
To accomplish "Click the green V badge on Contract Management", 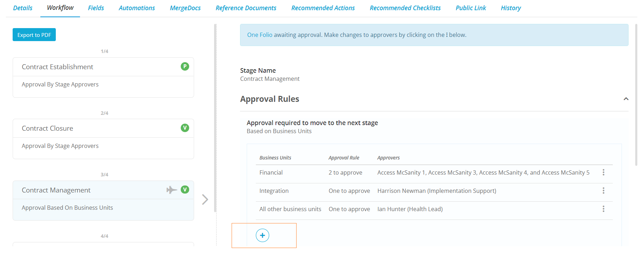I will coord(185,190).
